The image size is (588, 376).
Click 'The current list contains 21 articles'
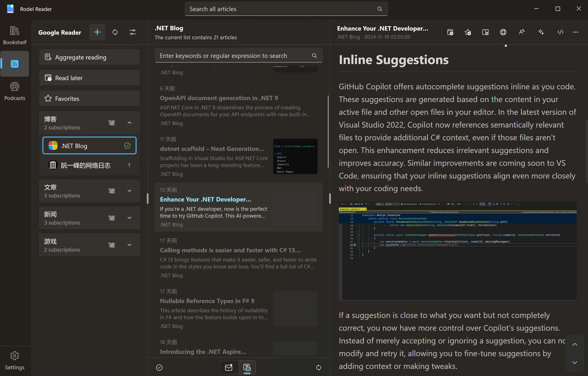(x=196, y=37)
